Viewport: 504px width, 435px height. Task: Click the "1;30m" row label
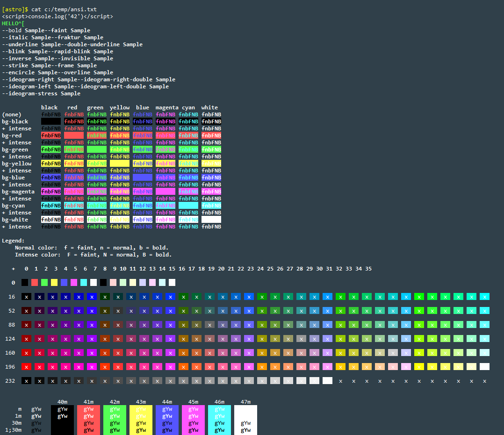[13, 430]
